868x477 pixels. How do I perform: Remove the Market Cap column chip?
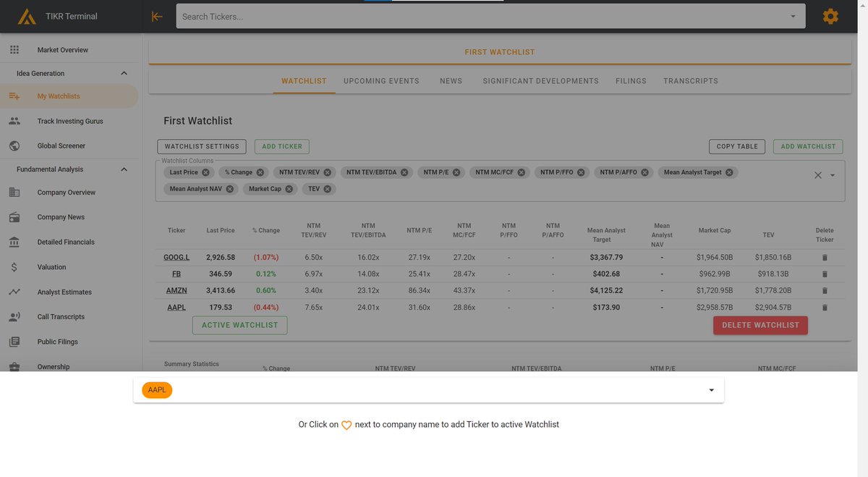(x=289, y=189)
